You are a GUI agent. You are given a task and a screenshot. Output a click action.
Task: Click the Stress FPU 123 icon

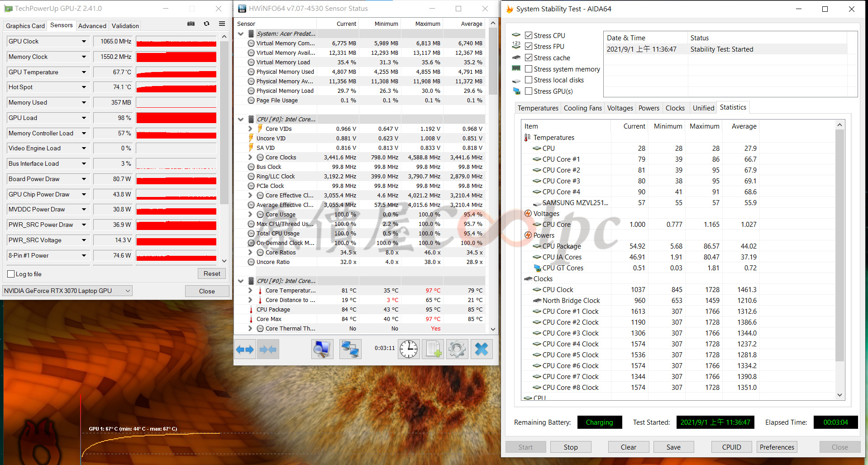point(516,45)
